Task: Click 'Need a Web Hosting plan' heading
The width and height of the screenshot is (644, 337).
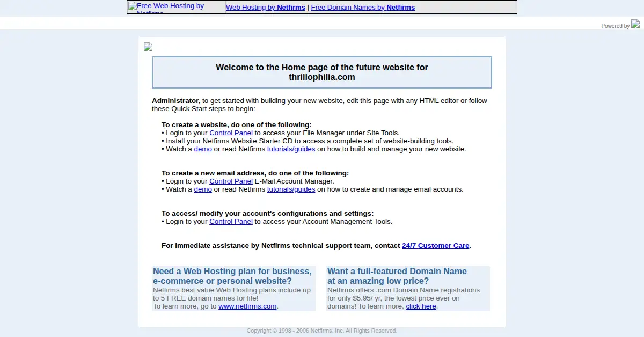Action: (x=232, y=276)
